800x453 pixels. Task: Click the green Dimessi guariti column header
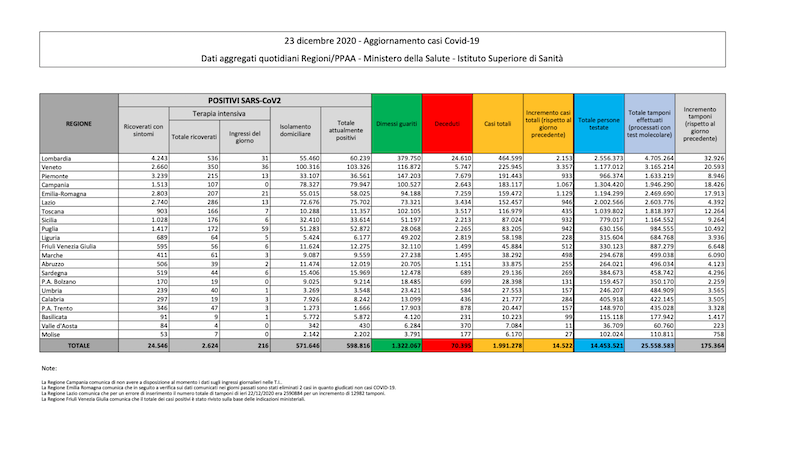tap(396, 124)
